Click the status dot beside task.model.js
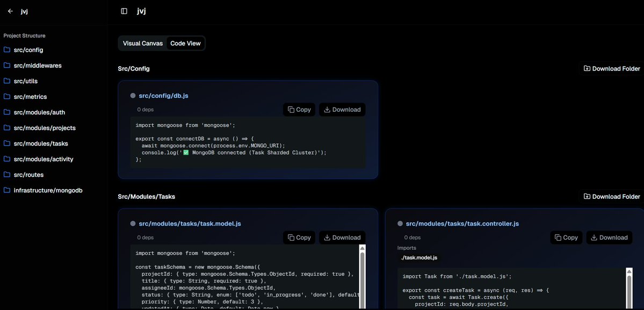The width and height of the screenshot is (644, 310). tap(133, 224)
